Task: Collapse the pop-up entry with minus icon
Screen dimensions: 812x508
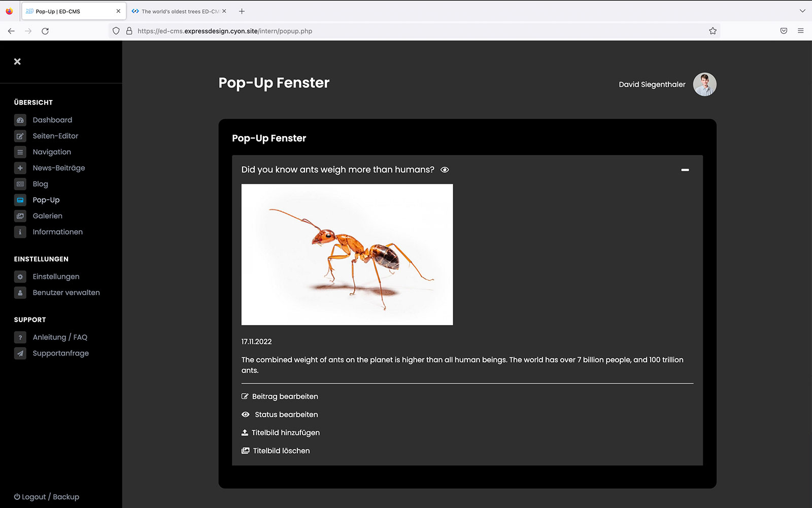Action: point(685,170)
